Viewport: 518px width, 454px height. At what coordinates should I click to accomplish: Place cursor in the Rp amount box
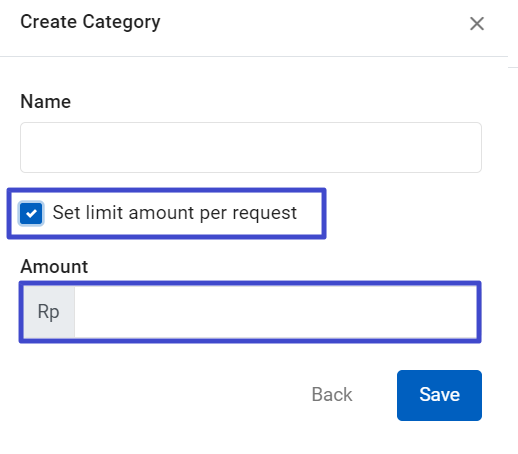point(276,312)
